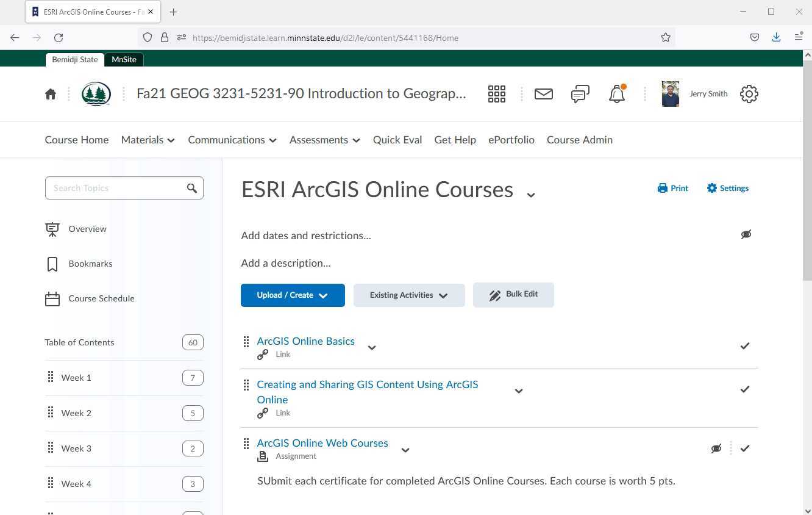Open Bookmarks from the sidebar
This screenshot has height=515, width=812.
point(90,264)
